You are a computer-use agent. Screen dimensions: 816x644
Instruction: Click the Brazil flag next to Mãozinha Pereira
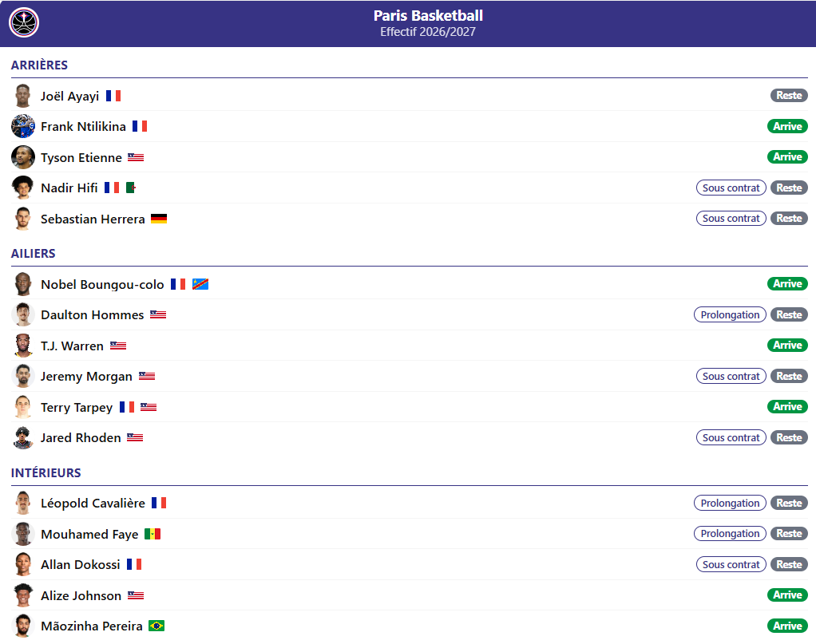(156, 626)
